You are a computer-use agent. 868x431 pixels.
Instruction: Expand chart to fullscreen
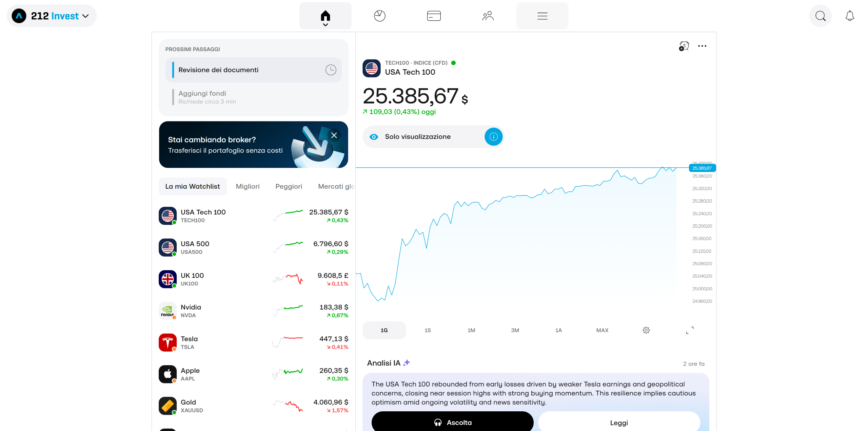[690, 330]
